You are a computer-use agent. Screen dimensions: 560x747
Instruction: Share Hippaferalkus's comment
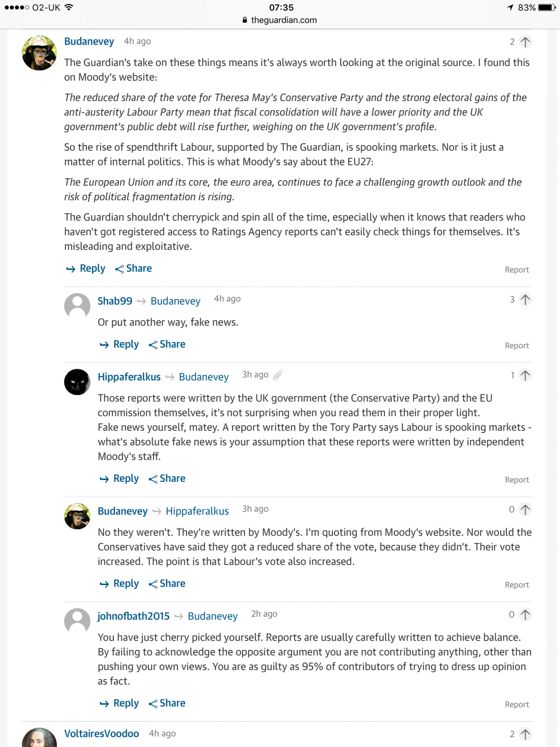(167, 479)
